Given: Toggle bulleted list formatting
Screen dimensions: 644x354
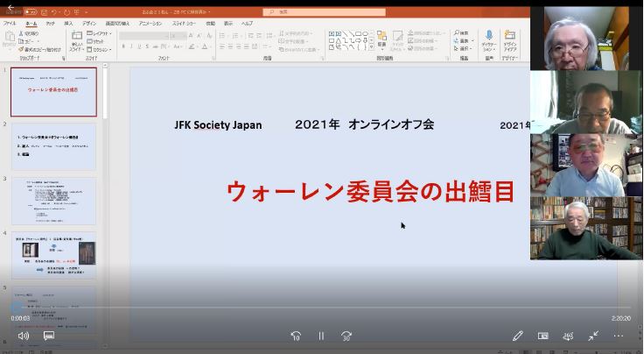Looking at the screenshot, I should coord(222,36).
